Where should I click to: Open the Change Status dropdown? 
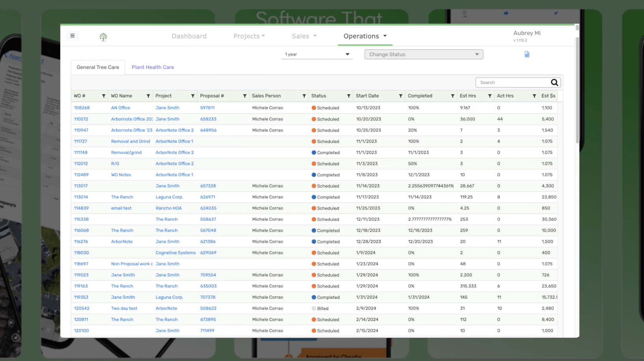(424, 54)
